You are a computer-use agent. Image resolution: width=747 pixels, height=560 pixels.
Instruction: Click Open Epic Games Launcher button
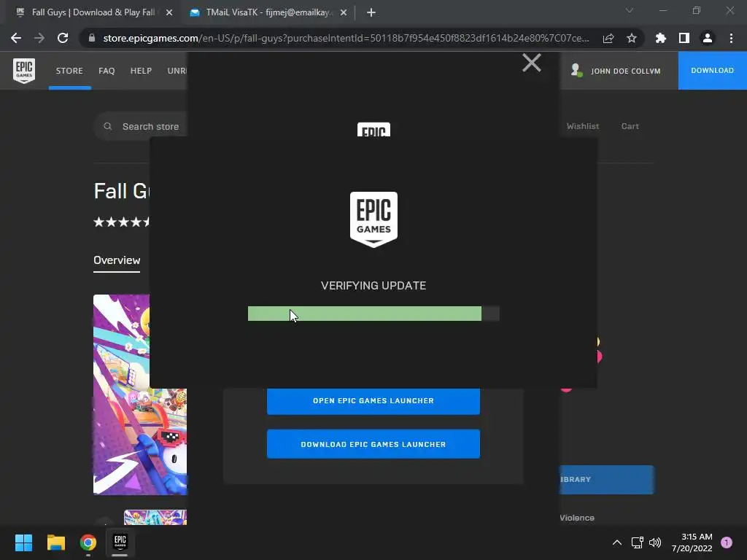[x=373, y=400]
